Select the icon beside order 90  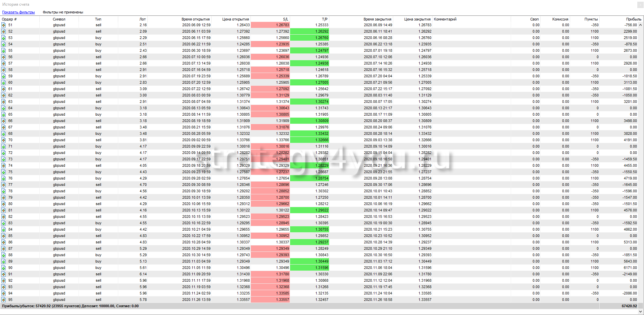(x=4, y=268)
